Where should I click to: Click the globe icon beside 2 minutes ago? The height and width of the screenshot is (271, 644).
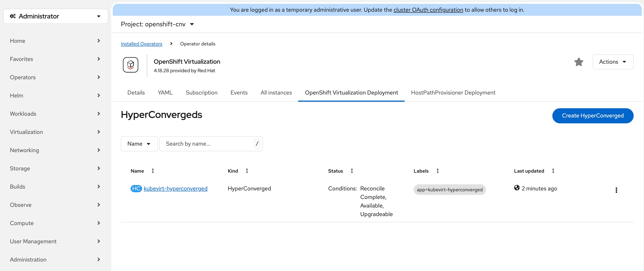point(517,188)
